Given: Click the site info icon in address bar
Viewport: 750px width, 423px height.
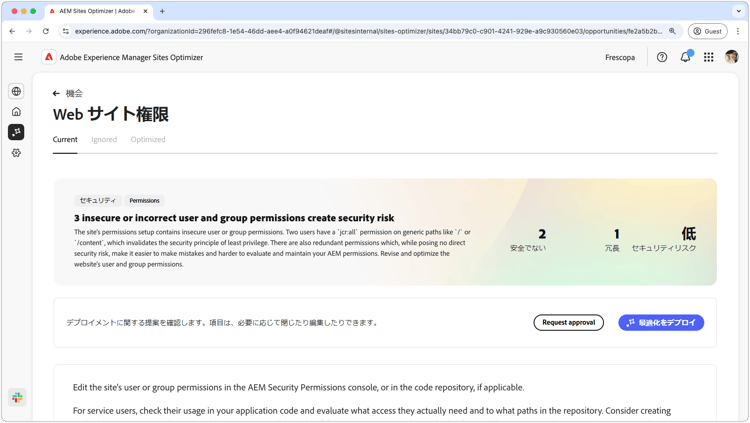Looking at the screenshot, I should (x=66, y=31).
